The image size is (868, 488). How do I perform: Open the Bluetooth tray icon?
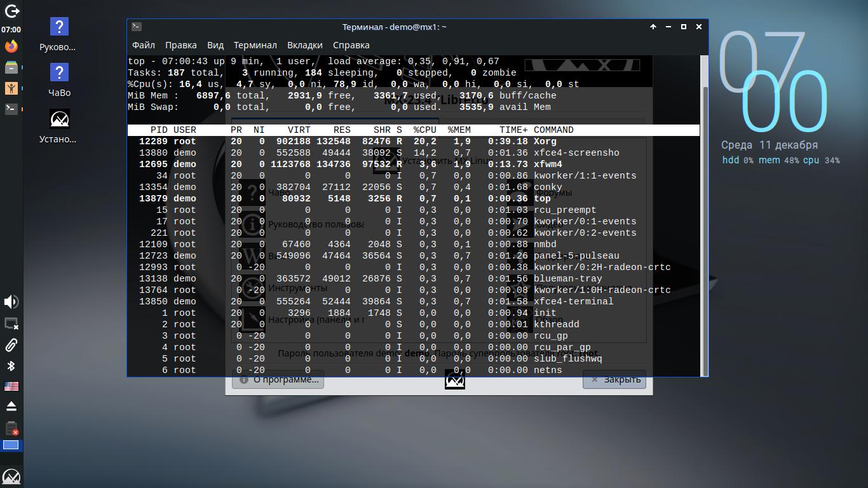11,365
